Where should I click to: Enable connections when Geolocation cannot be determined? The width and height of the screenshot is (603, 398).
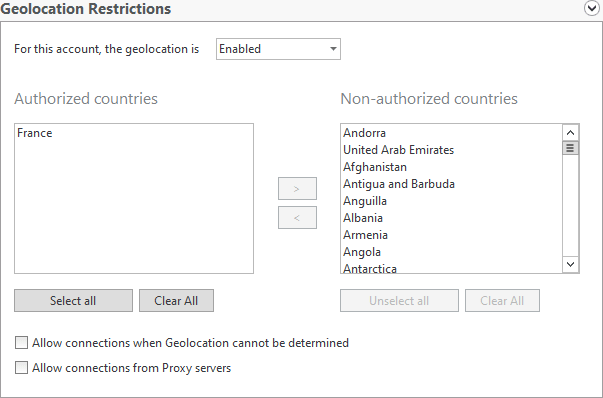point(22,343)
